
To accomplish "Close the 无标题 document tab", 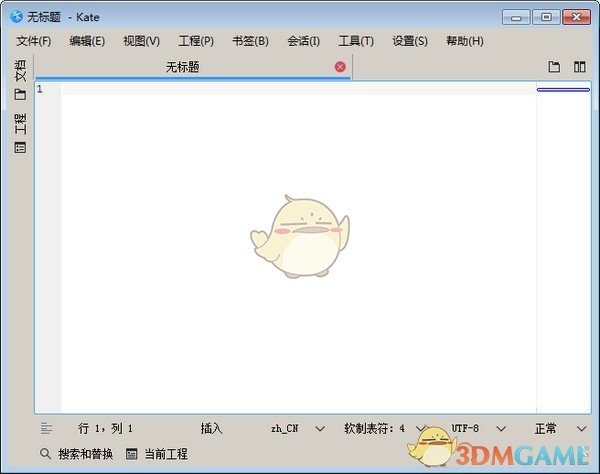I will point(340,67).
